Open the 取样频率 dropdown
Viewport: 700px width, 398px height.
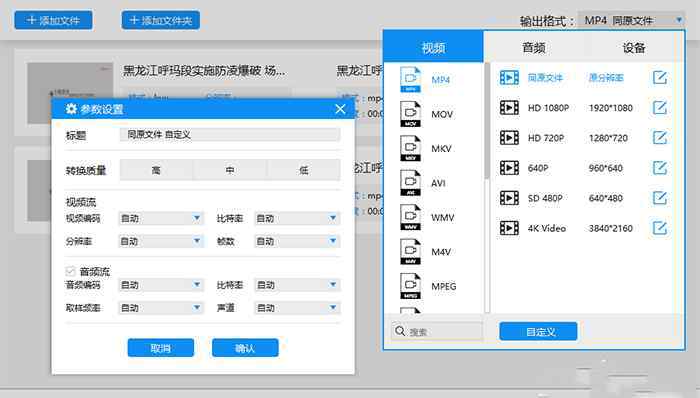(x=161, y=308)
